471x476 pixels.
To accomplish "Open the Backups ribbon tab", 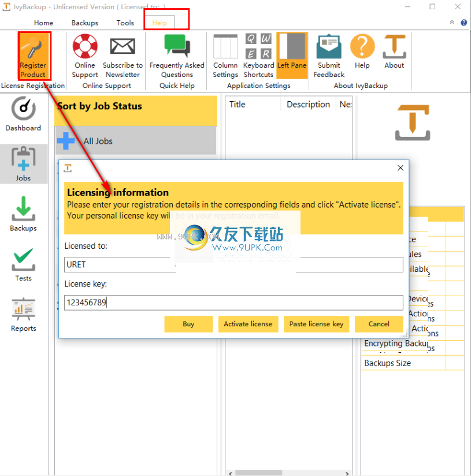I will (x=85, y=23).
